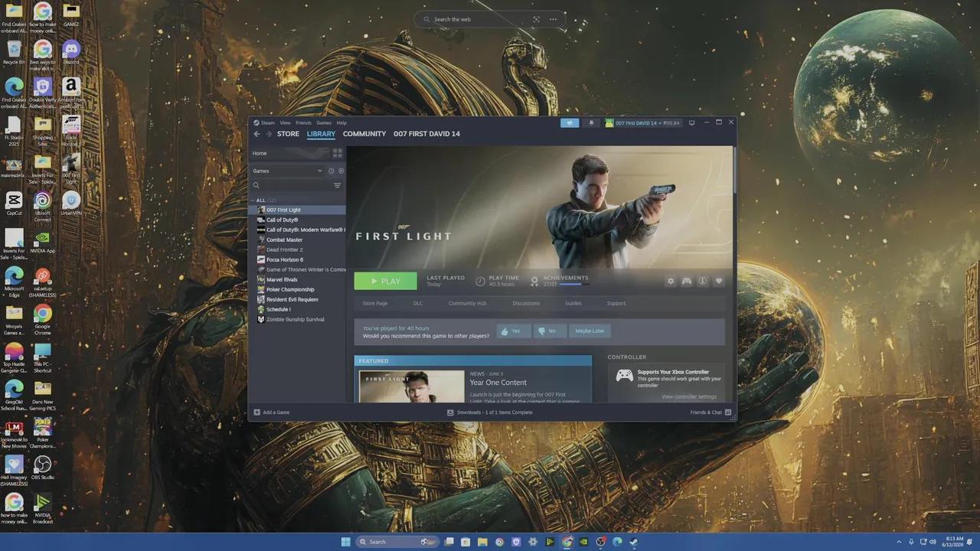Open Downloads status in bottom bar
This screenshot has width=980, height=551.
tap(490, 412)
